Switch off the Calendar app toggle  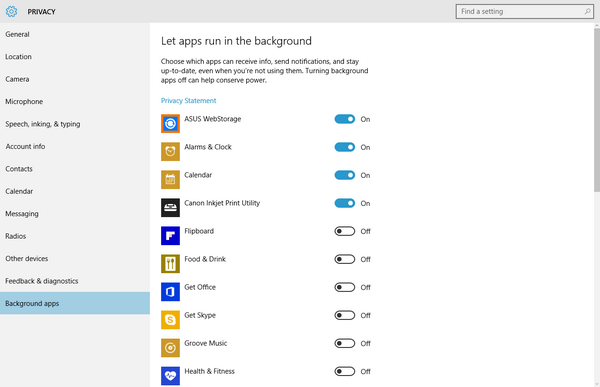345,175
